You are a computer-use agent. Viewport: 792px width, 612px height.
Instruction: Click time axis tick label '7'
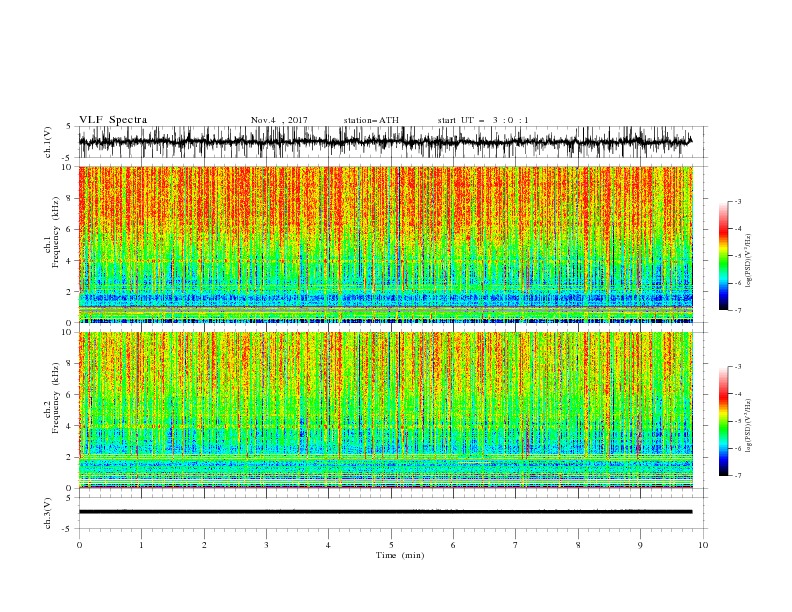(x=515, y=545)
